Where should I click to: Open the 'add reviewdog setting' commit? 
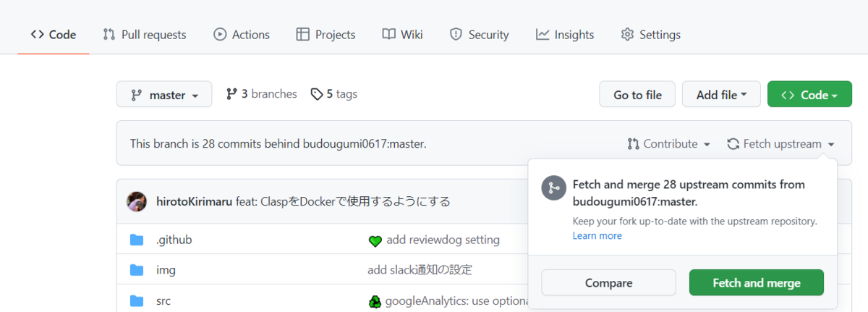click(443, 240)
